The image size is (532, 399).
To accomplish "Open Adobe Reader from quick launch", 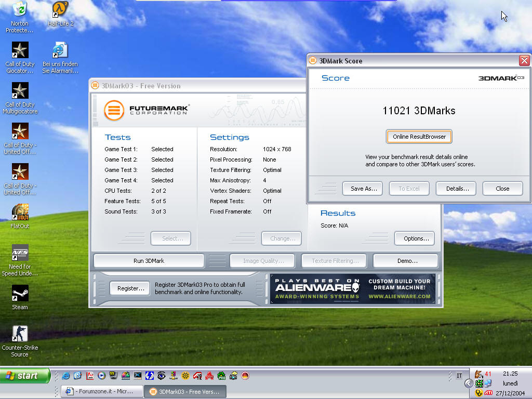I will click(x=89, y=376).
